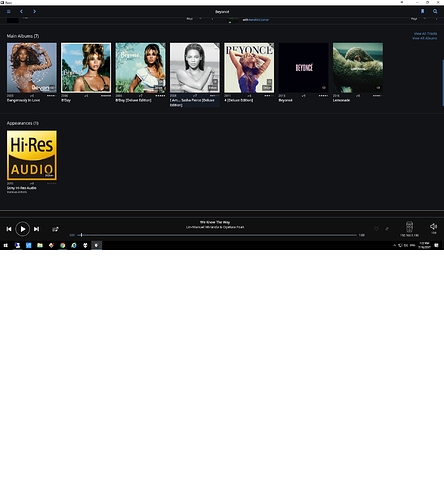Open the search magnifier icon
Screen dimensions: 444x500
(435, 11)
